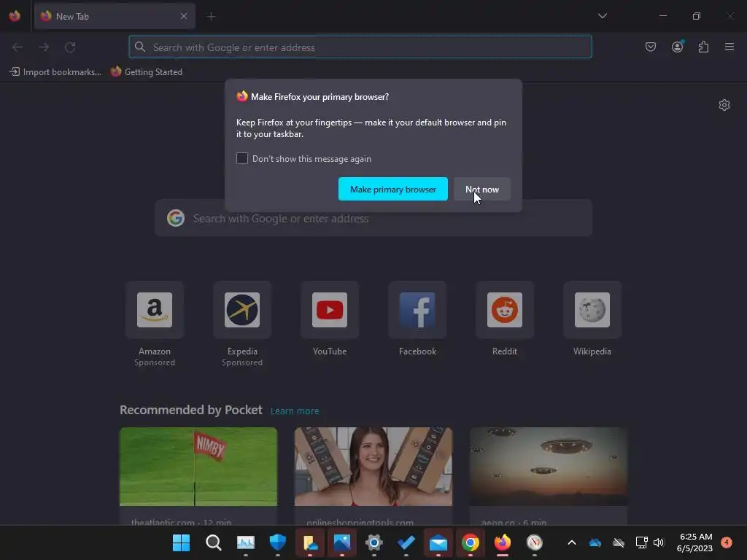Open the volume speaker tray icon

click(659, 542)
